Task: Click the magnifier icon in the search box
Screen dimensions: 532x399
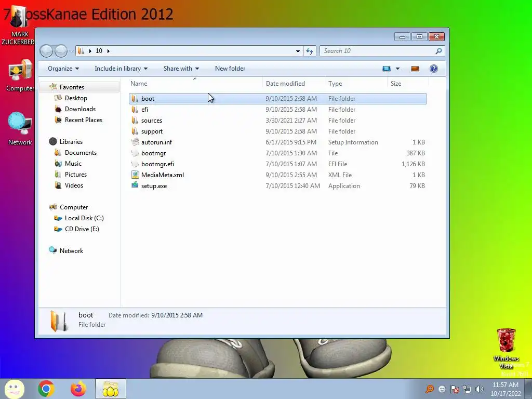Action: tap(438, 51)
